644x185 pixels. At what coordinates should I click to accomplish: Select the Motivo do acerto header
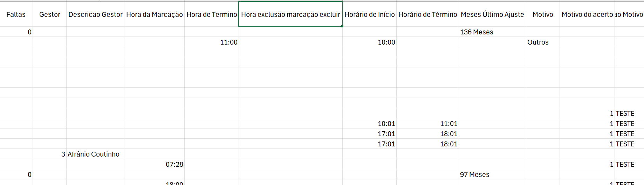(587, 14)
